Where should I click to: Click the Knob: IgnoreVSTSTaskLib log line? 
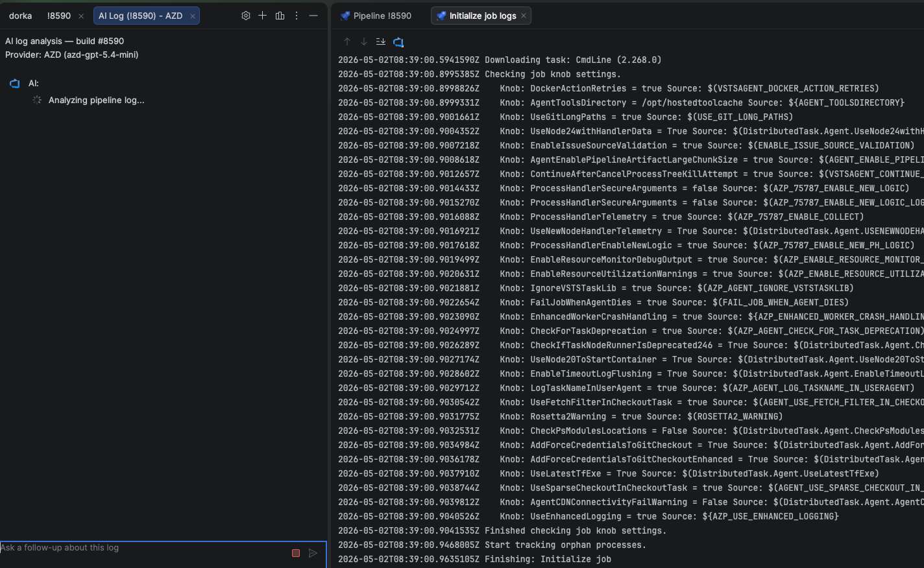point(596,288)
